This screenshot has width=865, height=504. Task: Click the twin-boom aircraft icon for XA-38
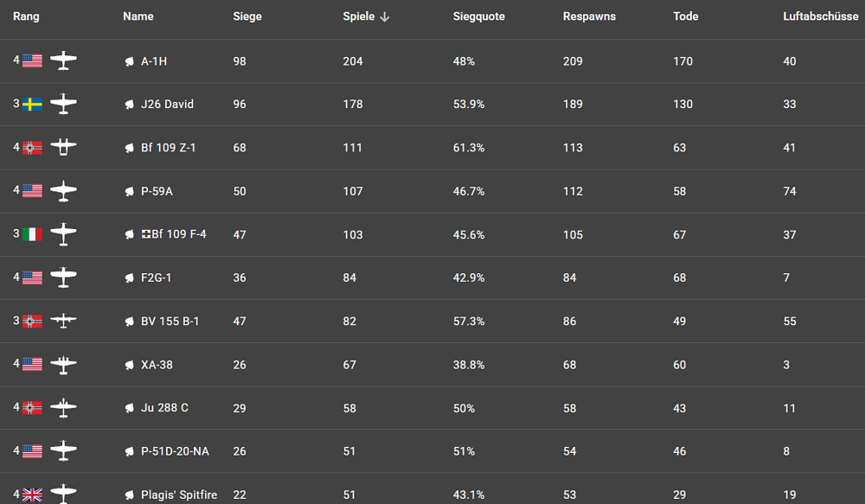pyautogui.click(x=63, y=365)
